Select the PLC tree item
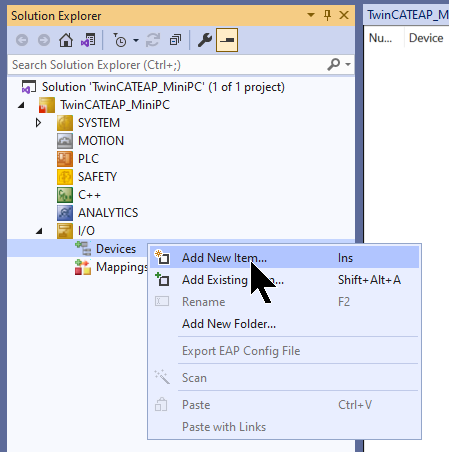The width and height of the screenshot is (449, 452). coord(88,159)
